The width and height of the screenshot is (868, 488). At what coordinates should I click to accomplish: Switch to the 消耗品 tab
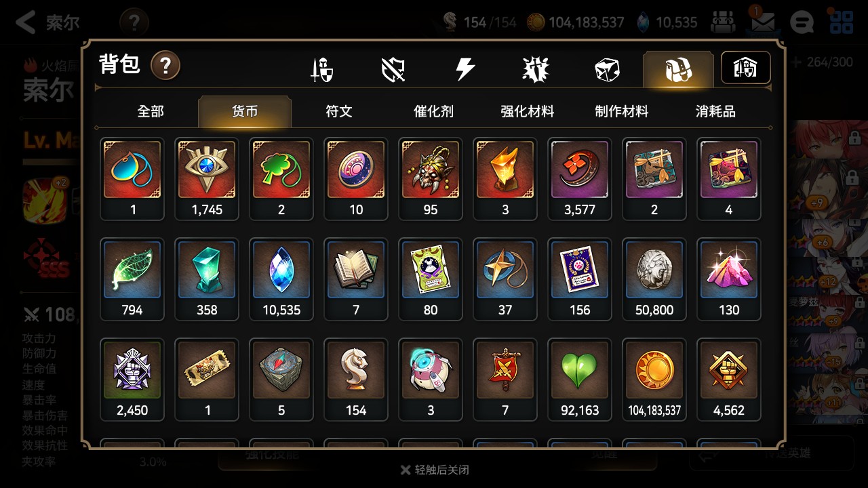[x=715, y=112]
